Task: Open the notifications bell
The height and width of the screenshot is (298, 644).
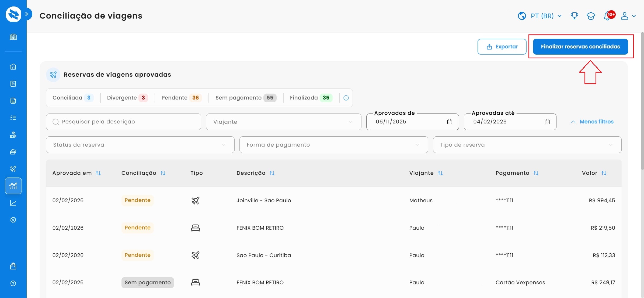Action: (x=607, y=16)
